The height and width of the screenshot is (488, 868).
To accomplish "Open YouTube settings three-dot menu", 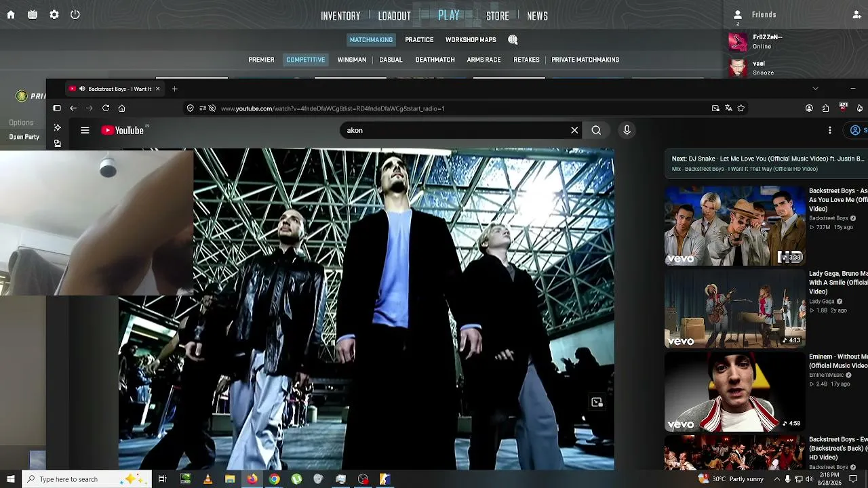I will click(x=830, y=130).
